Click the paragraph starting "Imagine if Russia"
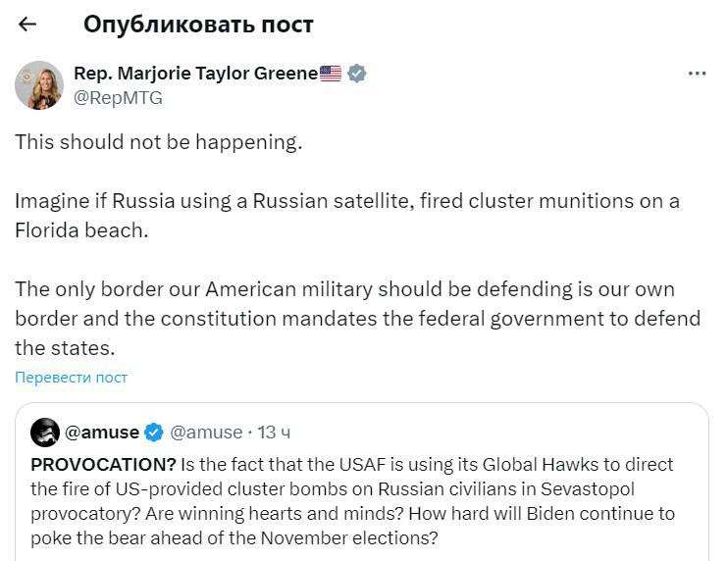Screen dimensions: 728x561 [x=346, y=201]
